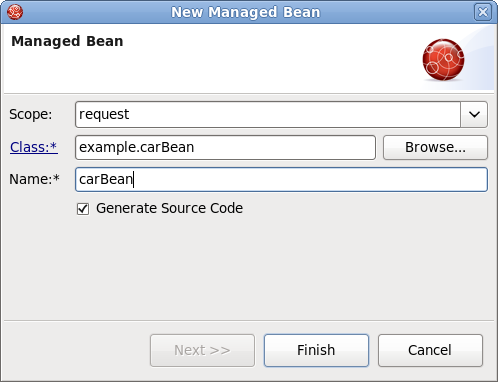This screenshot has width=498, height=382.
Task: Open the Class:* hyperlink
Action: coord(34,147)
